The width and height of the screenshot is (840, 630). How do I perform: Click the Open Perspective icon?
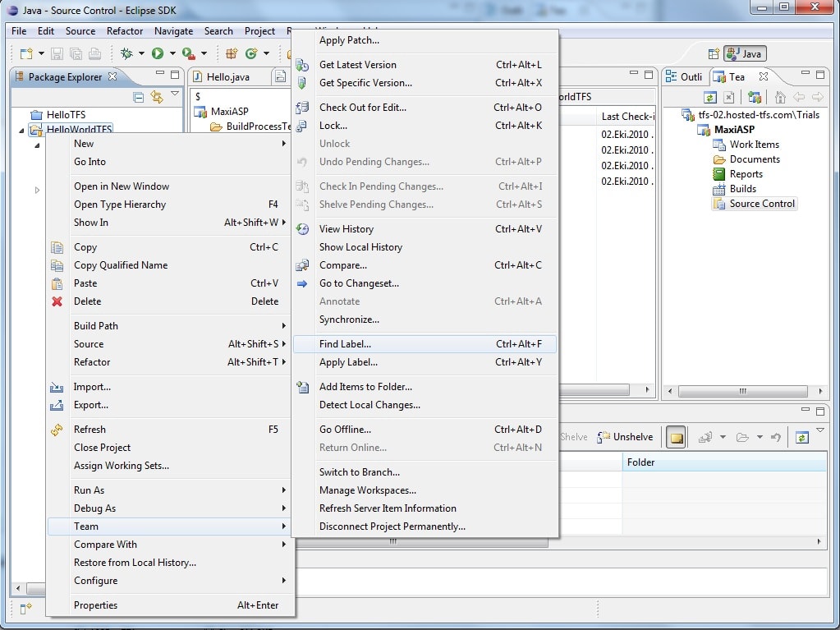tap(714, 53)
